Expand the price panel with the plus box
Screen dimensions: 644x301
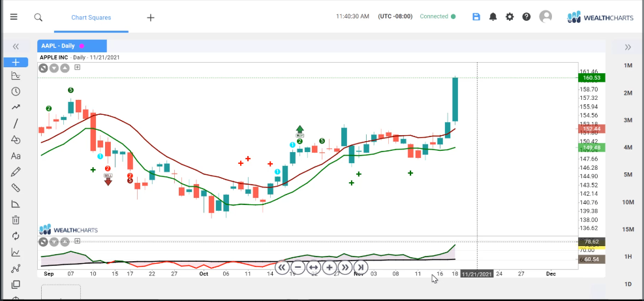(x=77, y=67)
